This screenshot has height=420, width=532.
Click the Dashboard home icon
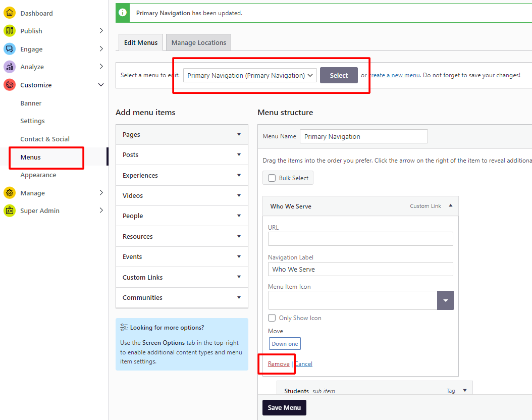10,13
